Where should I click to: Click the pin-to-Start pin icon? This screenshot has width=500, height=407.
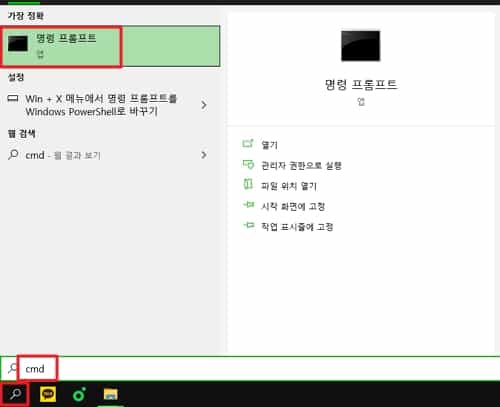[249, 204]
